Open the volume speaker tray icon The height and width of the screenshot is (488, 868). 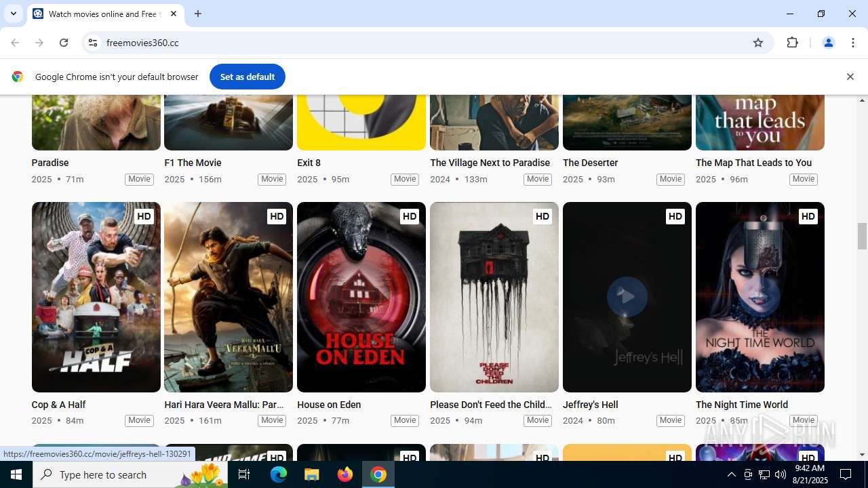[x=780, y=474]
